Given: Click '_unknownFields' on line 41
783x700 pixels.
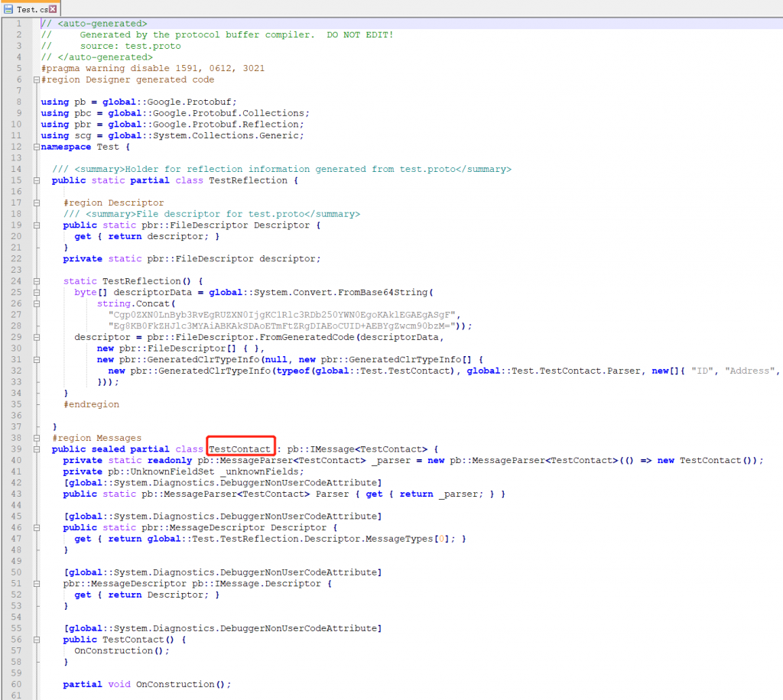Looking at the screenshot, I should 260,472.
